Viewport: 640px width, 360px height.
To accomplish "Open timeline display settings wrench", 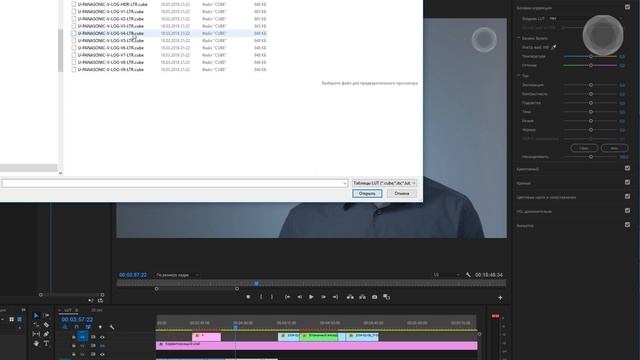I will [112, 327].
